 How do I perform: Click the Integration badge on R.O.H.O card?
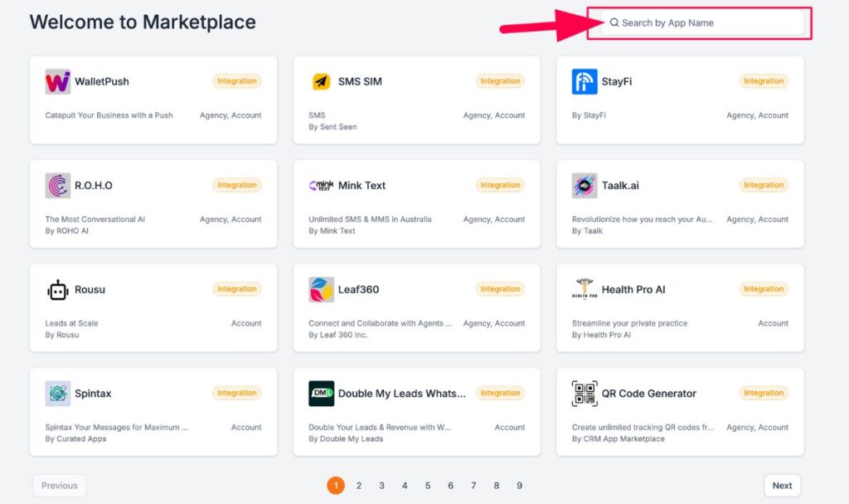(236, 185)
